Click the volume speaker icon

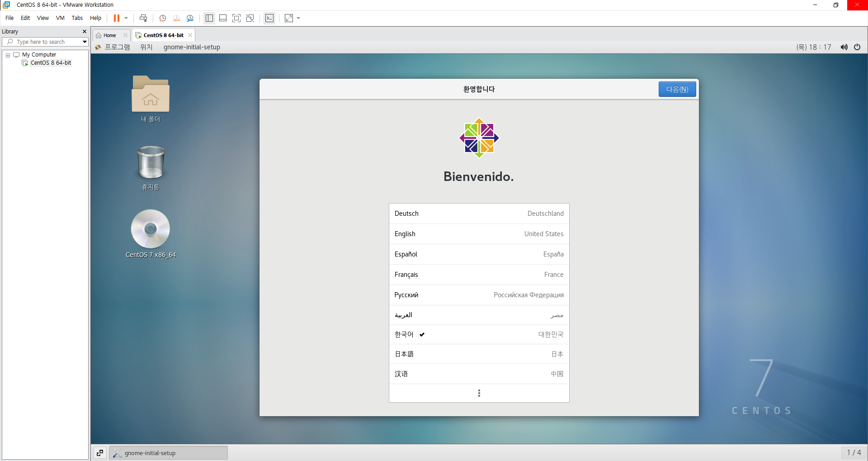click(844, 47)
